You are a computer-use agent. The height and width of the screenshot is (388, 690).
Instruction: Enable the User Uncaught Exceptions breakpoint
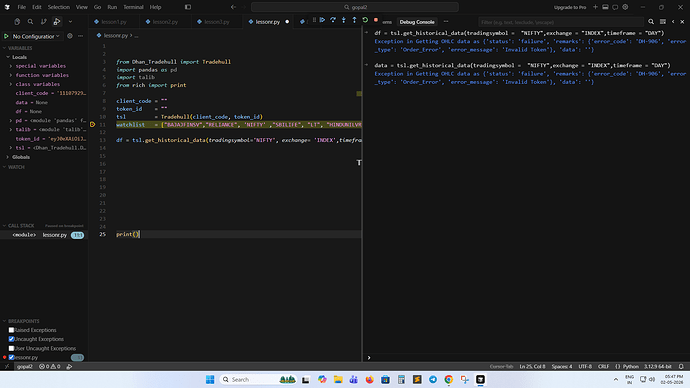tap(11, 348)
